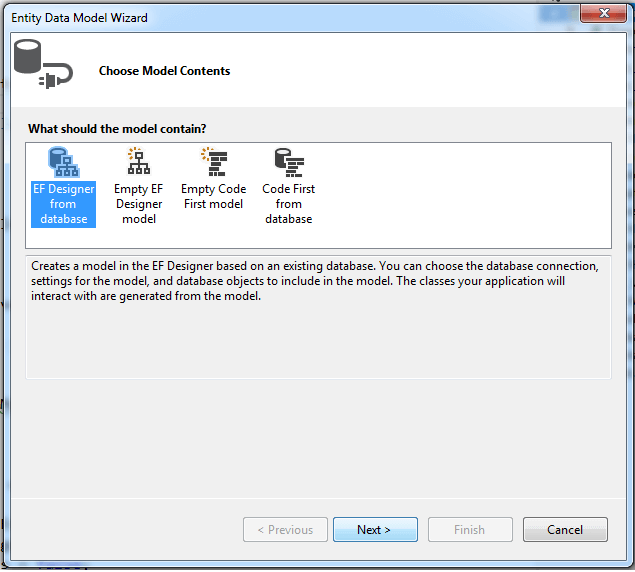Click the model description text box

point(318,317)
